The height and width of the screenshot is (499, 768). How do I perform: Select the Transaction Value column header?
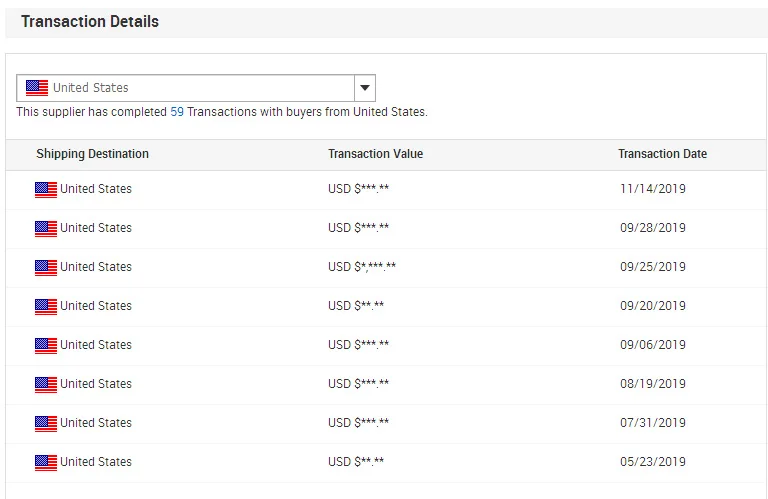375,154
